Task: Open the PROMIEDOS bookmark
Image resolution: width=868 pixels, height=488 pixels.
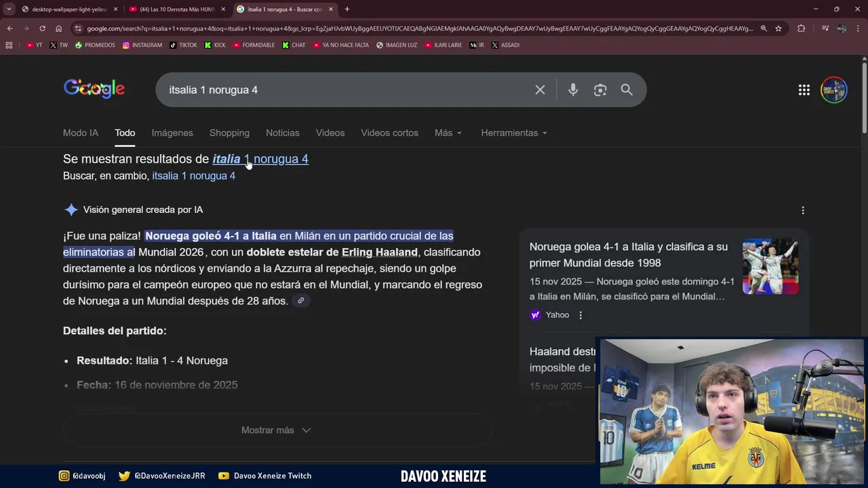Action: coord(95,45)
